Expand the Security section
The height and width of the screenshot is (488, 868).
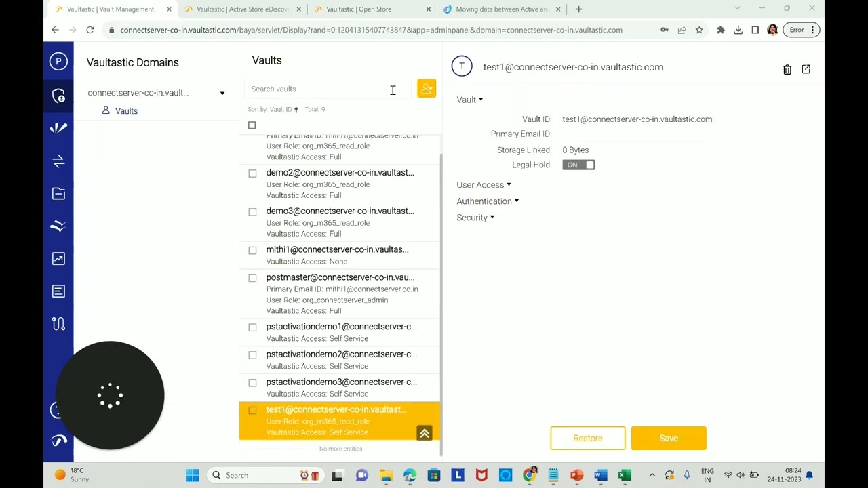[475, 218]
